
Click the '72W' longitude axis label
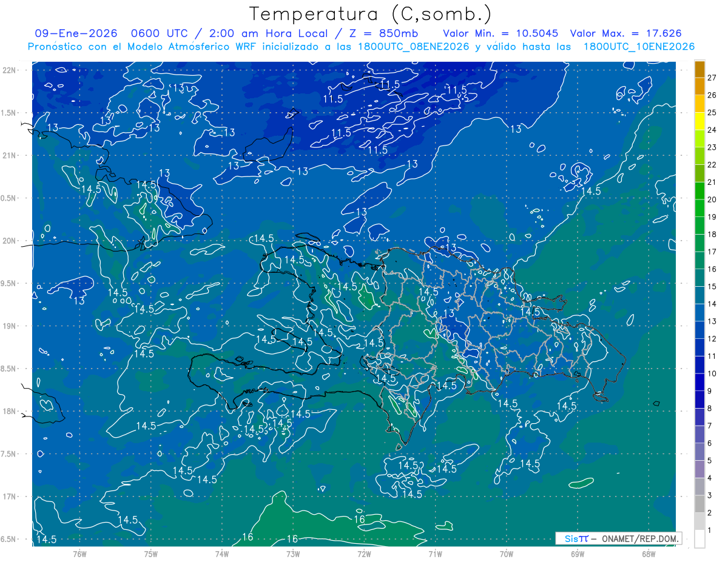tap(364, 554)
